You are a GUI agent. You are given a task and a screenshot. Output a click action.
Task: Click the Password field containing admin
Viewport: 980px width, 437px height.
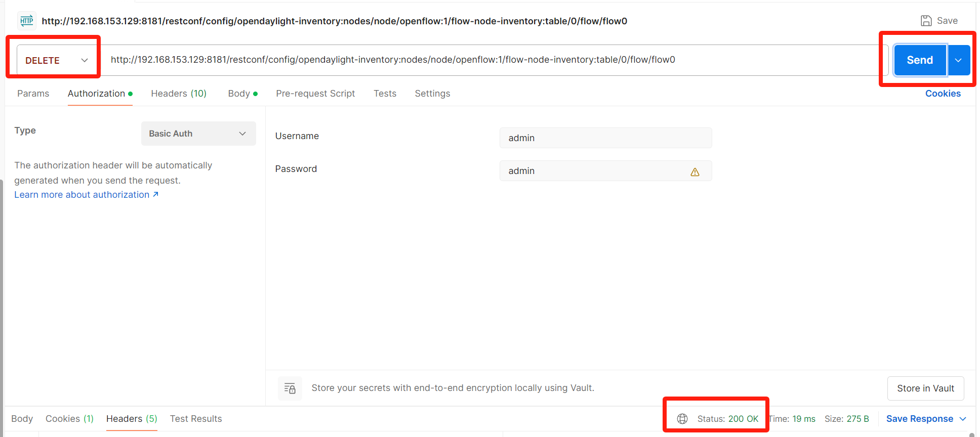(x=605, y=170)
